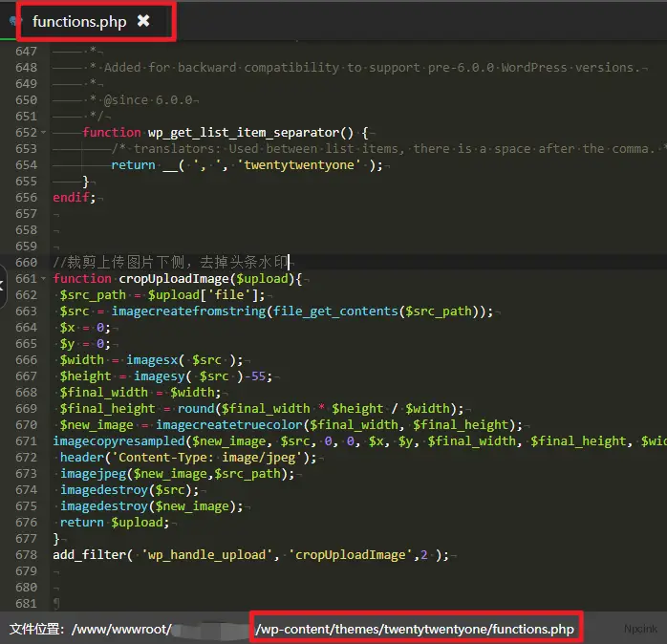This screenshot has width=667, height=644.
Task: Click the side panel collapse handle
Action: click(x=2, y=286)
